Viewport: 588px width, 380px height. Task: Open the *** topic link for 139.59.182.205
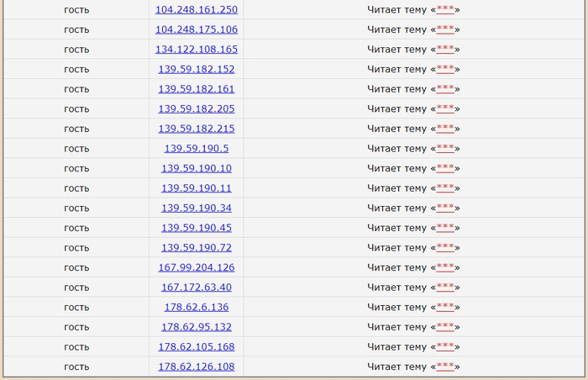pyautogui.click(x=445, y=109)
